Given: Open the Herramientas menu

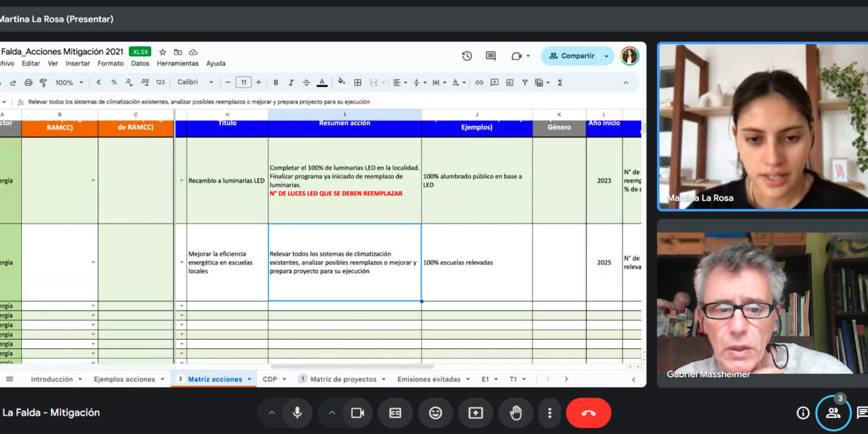Looking at the screenshot, I should pyautogui.click(x=178, y=64).
